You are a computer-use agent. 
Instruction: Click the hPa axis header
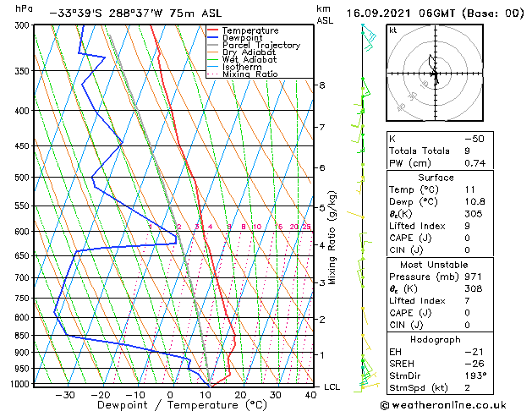pos(24,9)
